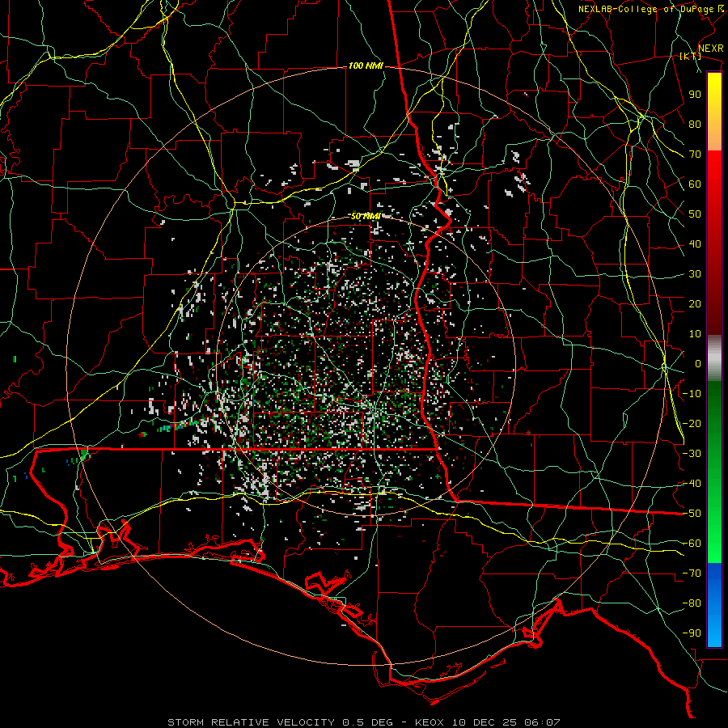Click the 60 value on velocity scale
728x728 pixels.
(x=695, y=184)
